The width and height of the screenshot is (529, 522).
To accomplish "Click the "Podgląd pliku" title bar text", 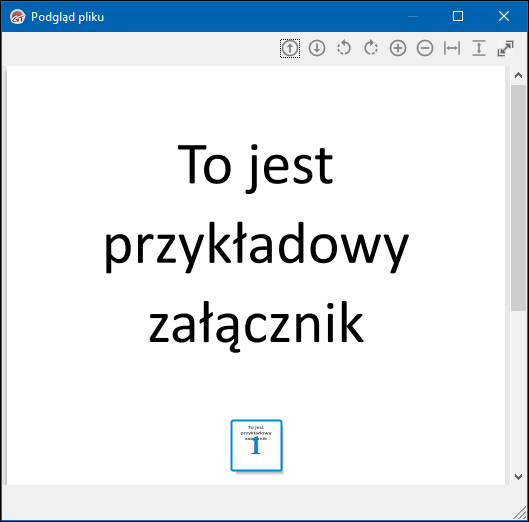I will [67, 17].
